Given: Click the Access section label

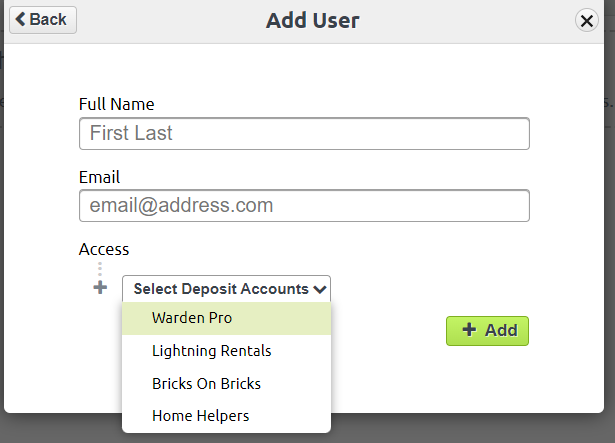Looking at the screenshot, I should (x=104, y=250).
